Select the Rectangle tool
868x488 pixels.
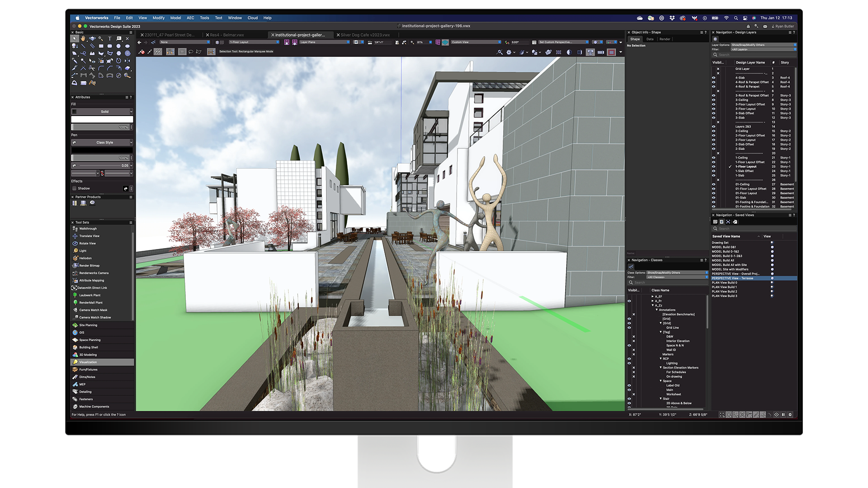point(101,46)
